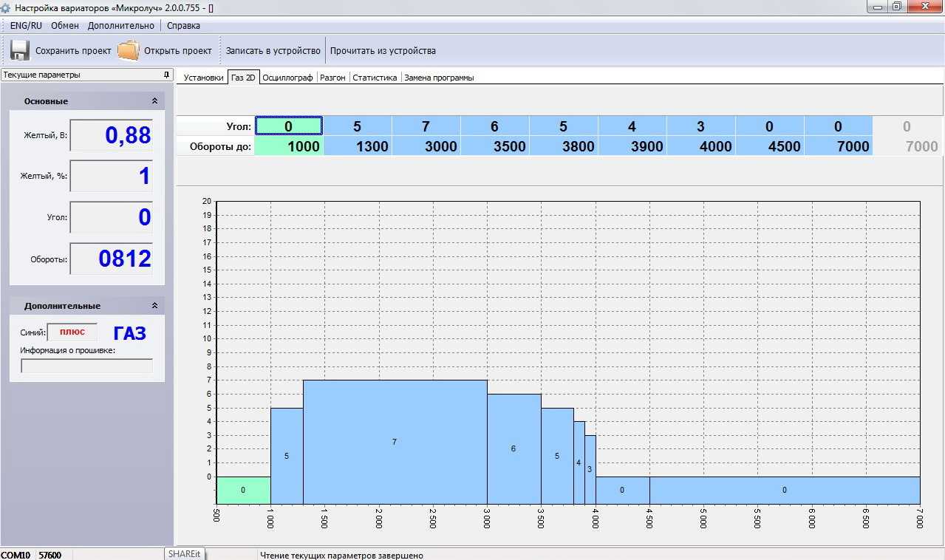Open the Разгон tab
This screenshot has height=560, width=945.
[x=332, y=78]
